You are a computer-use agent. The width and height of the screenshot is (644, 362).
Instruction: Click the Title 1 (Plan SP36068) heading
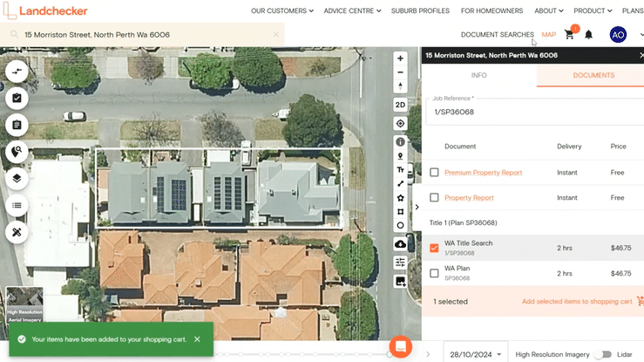point(463,222)
